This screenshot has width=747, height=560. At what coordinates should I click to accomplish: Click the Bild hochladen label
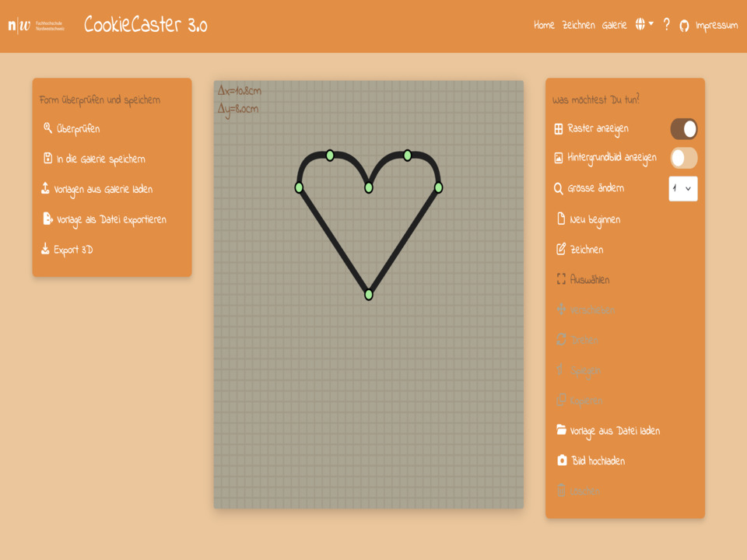(598, 461)
